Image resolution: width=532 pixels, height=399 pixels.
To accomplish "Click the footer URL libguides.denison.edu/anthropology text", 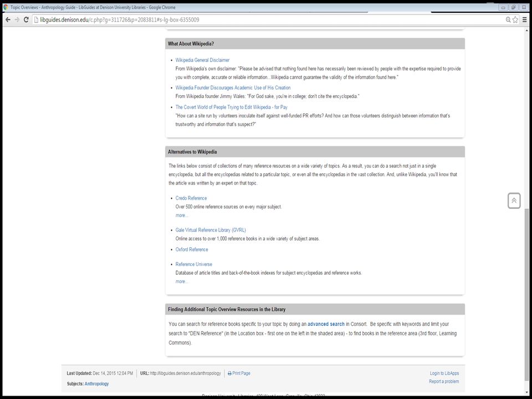I will [x=185, y=373].
